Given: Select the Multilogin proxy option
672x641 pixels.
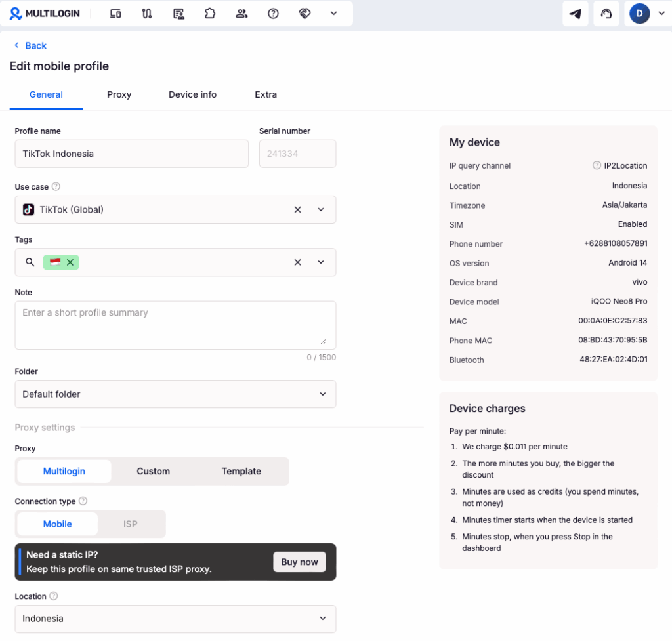Looking at the screenshot, I should click(64, 471).
